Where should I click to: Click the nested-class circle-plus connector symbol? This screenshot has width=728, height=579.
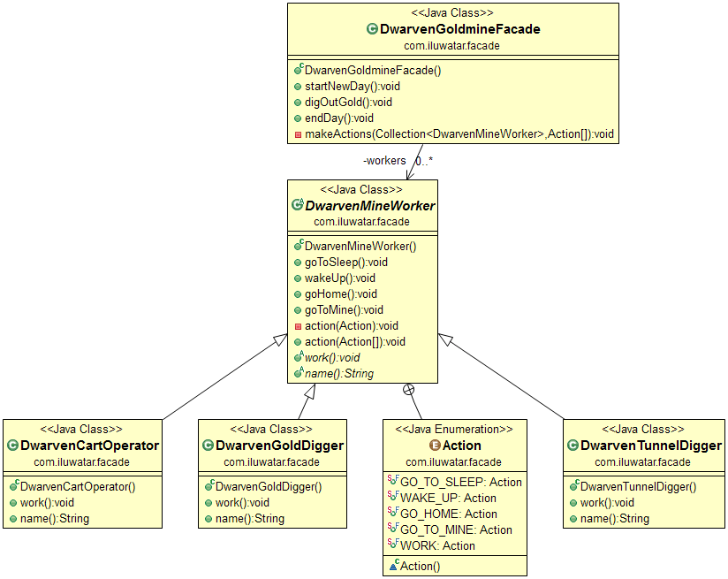click(408, 389)
